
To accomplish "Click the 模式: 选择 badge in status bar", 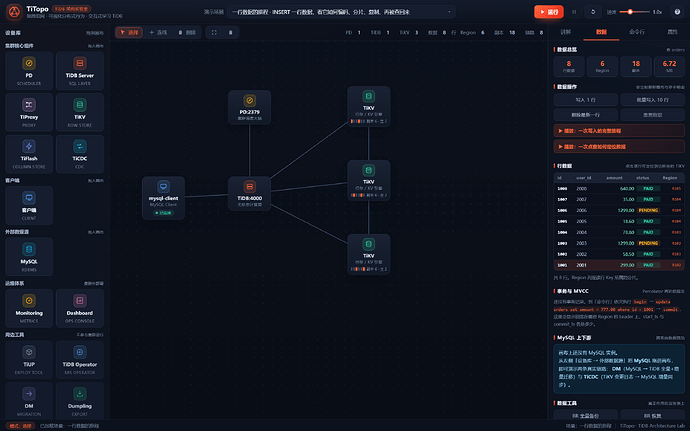I will 21,426.
